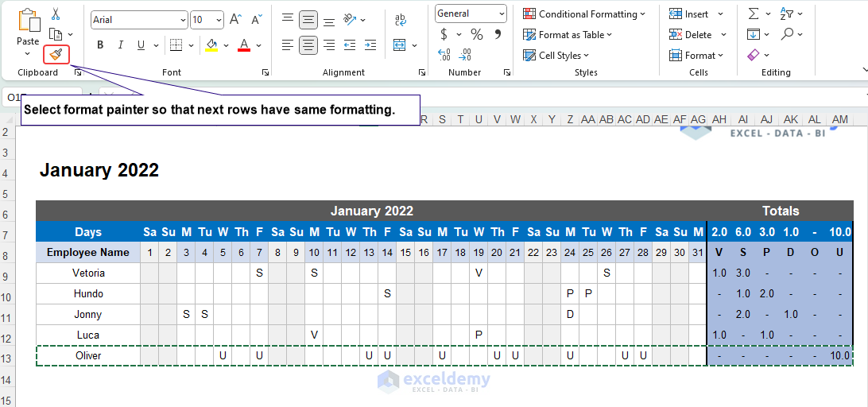
Task: Select the Oliver employee name cell
Action: pos(88,355)
